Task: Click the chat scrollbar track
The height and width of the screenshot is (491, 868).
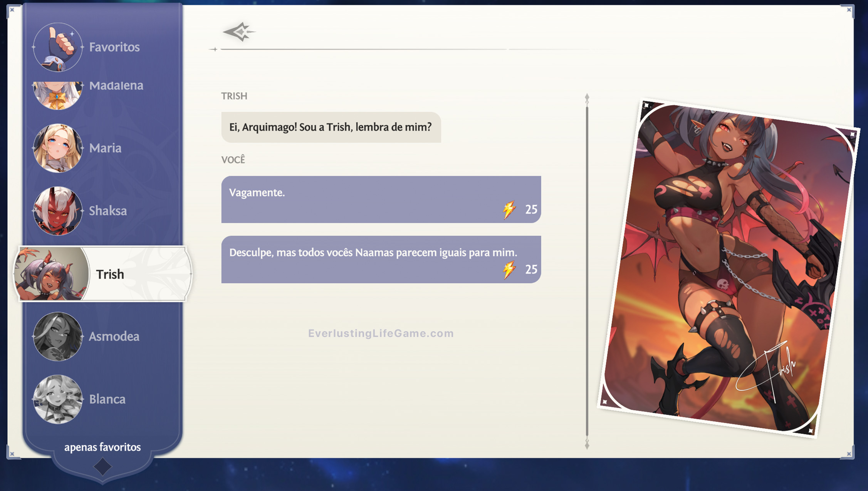Action: [x=587, y=270]
